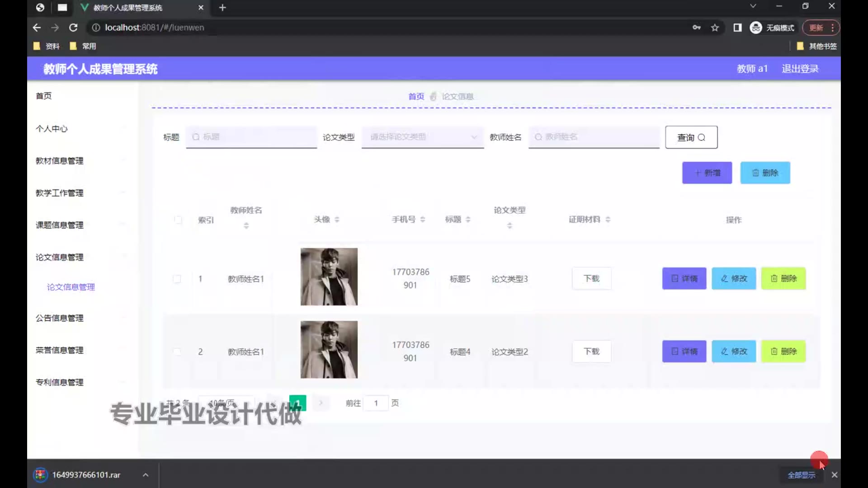Sort by 头像 column sort arrows

point(337,220)
